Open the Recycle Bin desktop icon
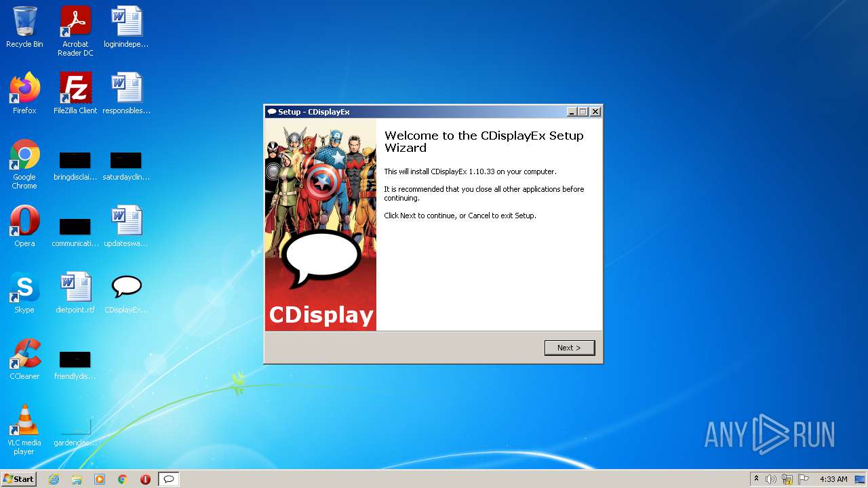 (x=24, y=27)
